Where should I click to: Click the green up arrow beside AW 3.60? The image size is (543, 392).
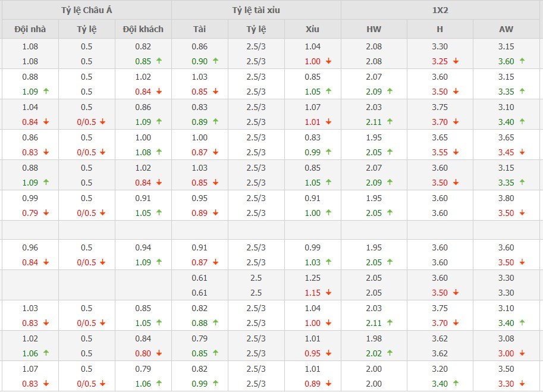tap(522, 61)
